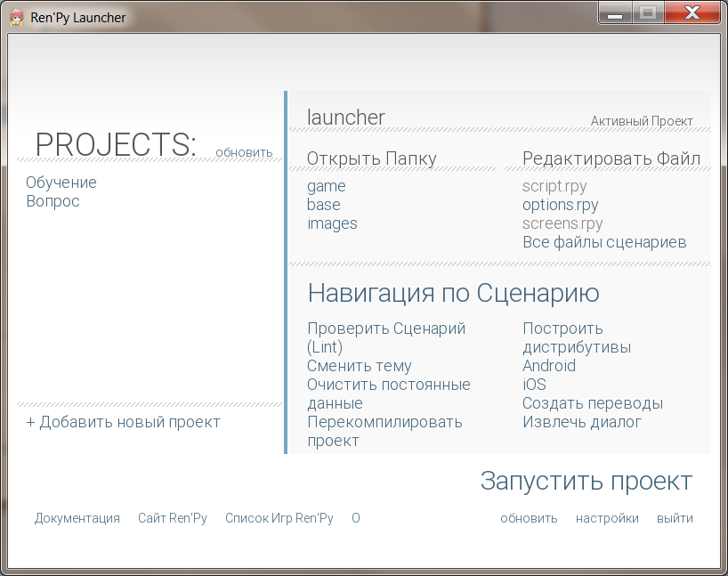Click Запустить проект to launch
Viewport: 728px width, 576px height.
586,481
